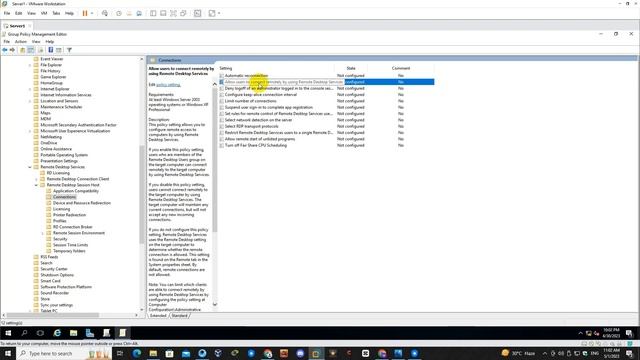Click Task View icon on host taskbar
Screen dimensions: 640x360
120,353
